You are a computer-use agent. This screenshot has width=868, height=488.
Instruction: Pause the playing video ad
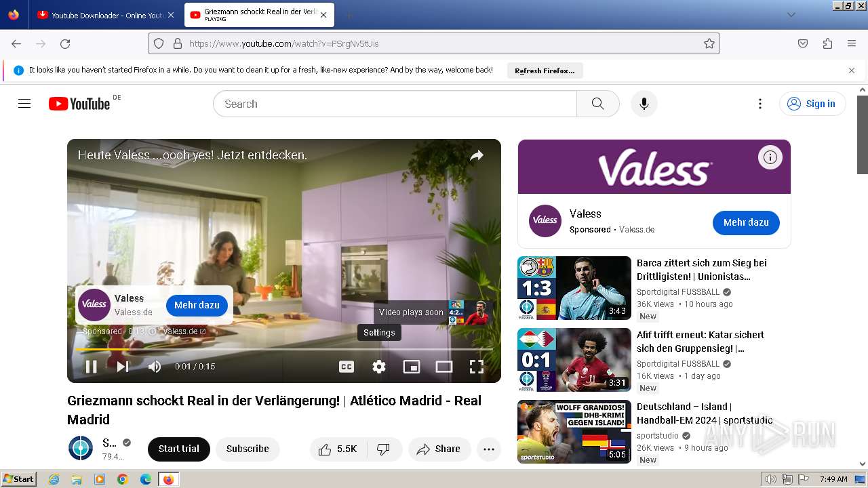[x=91, y=367]
